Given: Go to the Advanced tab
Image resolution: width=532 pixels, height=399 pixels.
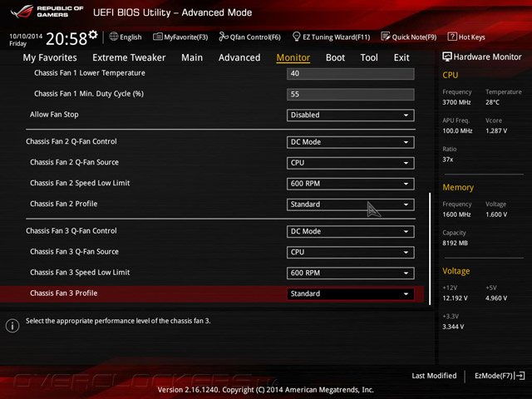Looking at the screenshot, I should point(239,57).
